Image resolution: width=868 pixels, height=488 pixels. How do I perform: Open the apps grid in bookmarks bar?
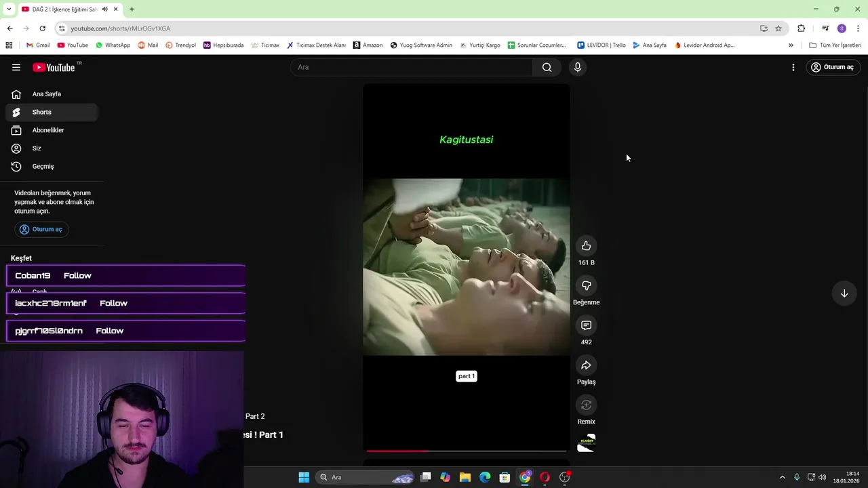[x=9, y=45]
